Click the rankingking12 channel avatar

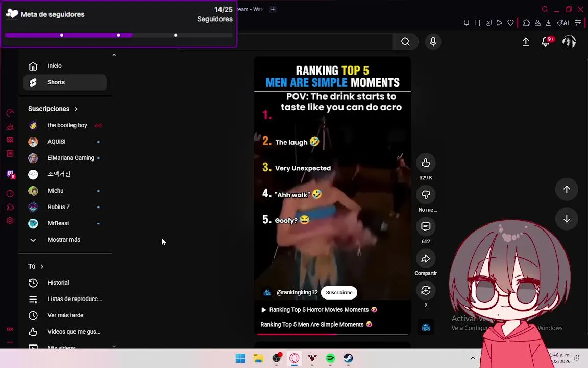point(267,292)
